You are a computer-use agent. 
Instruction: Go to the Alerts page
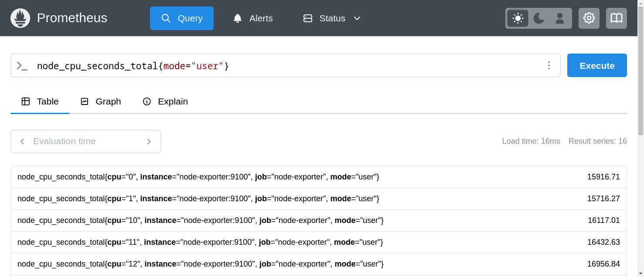tap(253, 18)
